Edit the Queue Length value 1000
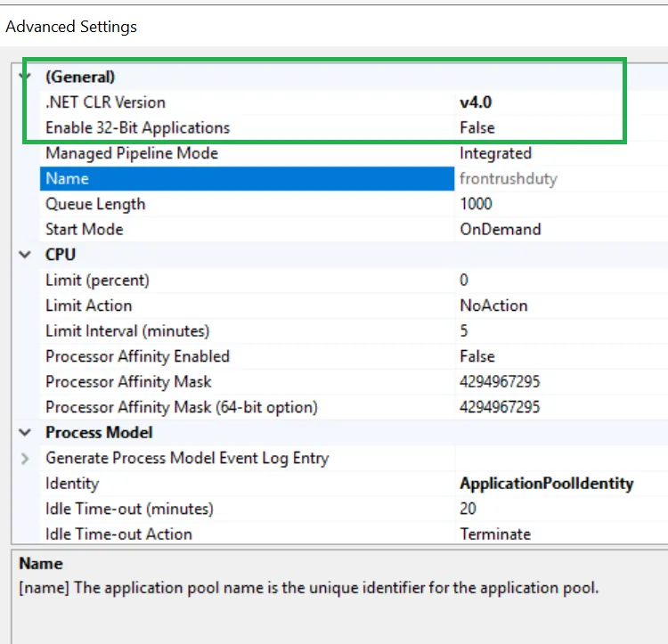This screenshot has width=668, height=644. 476,204
